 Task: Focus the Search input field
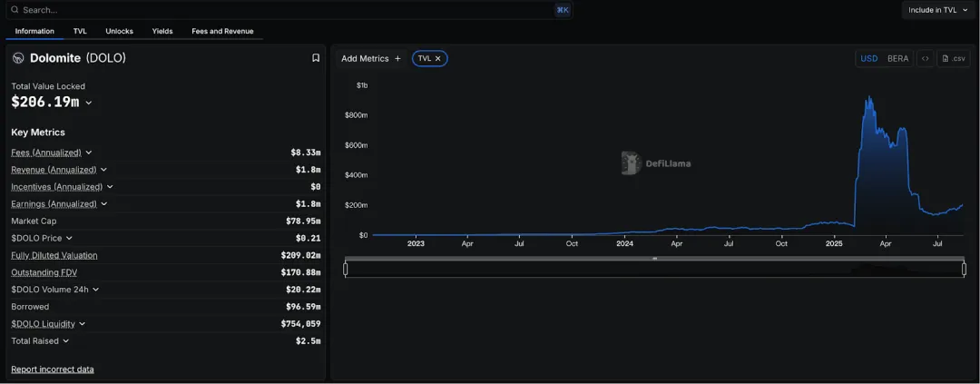pyautogui.click(x=272, y=10)
